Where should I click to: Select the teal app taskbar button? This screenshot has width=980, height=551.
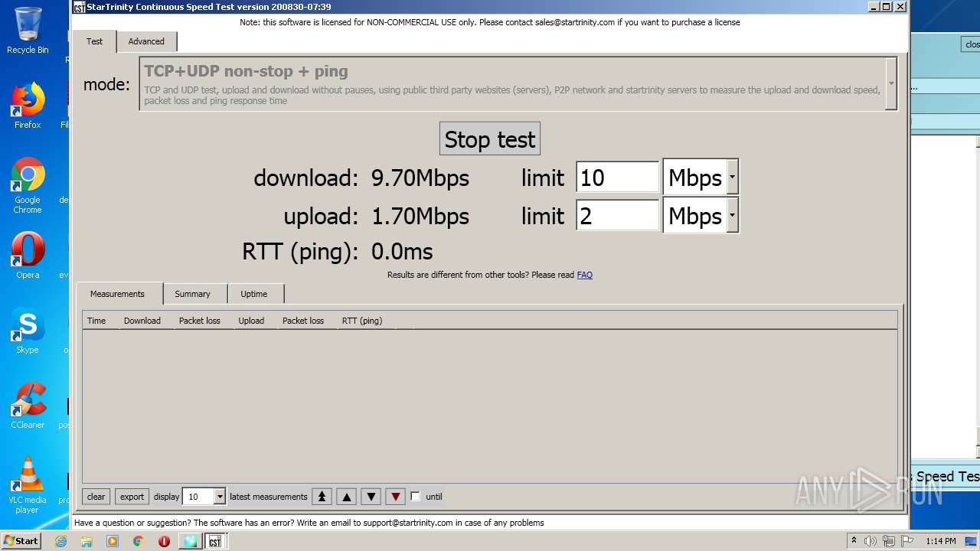(190, 541)
